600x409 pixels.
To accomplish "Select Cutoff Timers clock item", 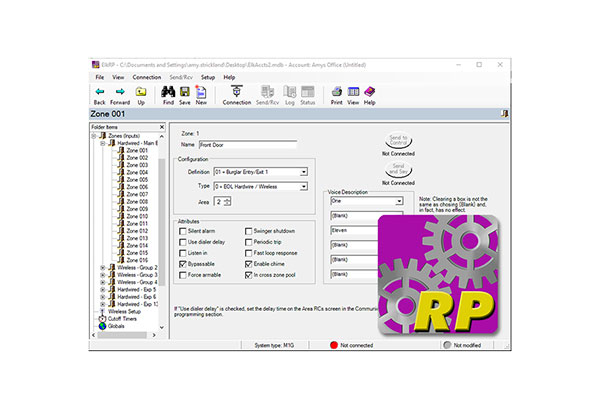I will pyautogui.click(x=102, y=319).
